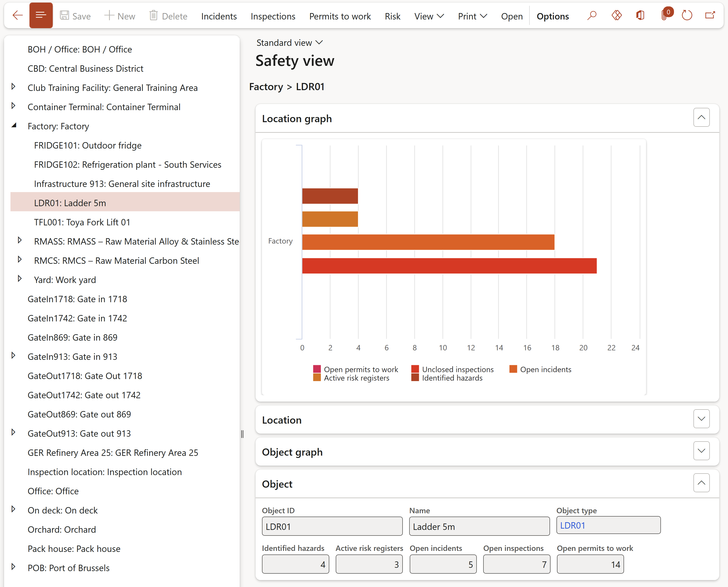Click the New toolbar button
Screen dimensions: 728x587
click(x=120, y=16)
